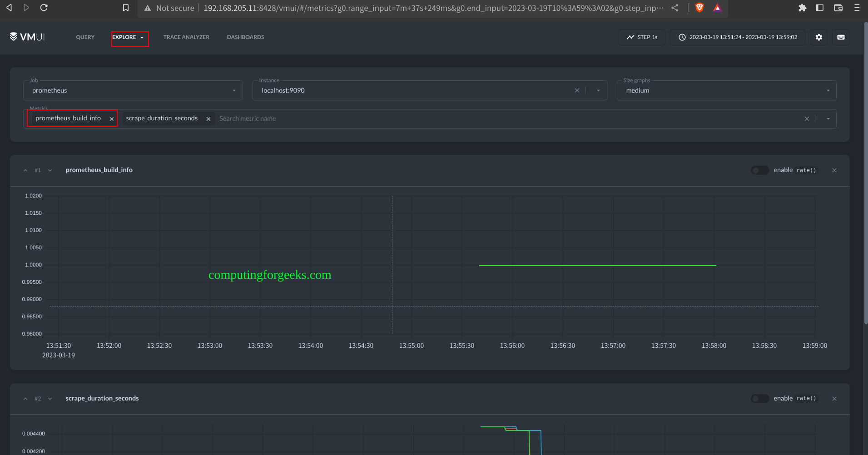Open the Step 1s configuration button
Viewport: 868px width, 455px height.
pyautogui.click(x=642, y=37)
